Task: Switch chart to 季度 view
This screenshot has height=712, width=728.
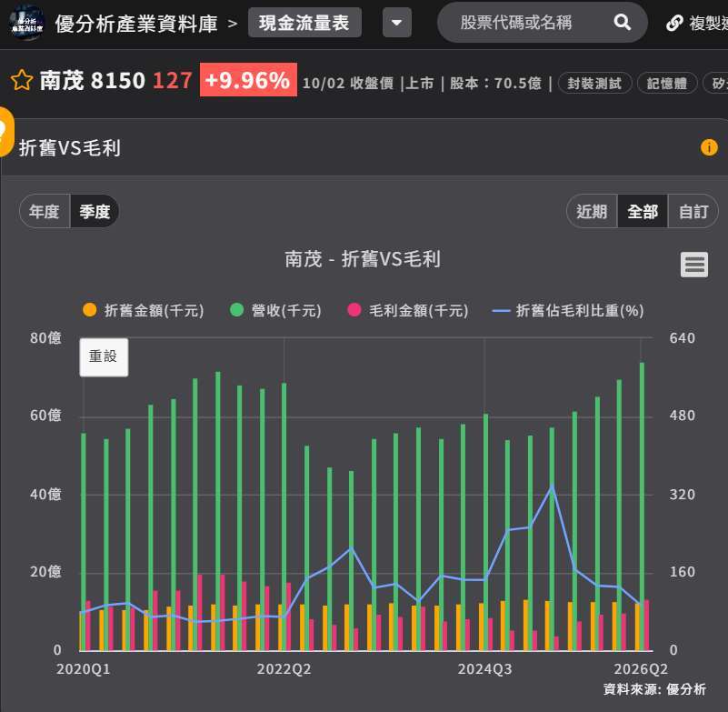Action: click(x=95, y=211)
